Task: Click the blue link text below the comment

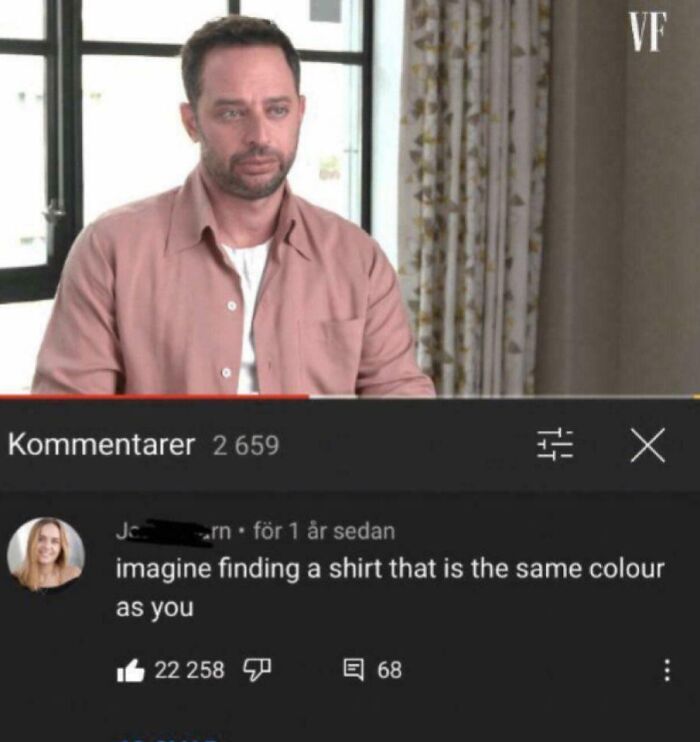Action: (168, 739)
